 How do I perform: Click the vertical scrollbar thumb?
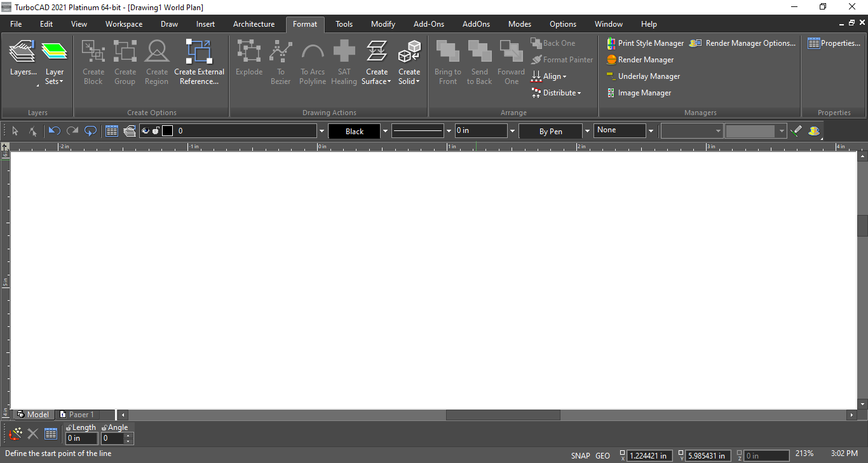[862, 226]
